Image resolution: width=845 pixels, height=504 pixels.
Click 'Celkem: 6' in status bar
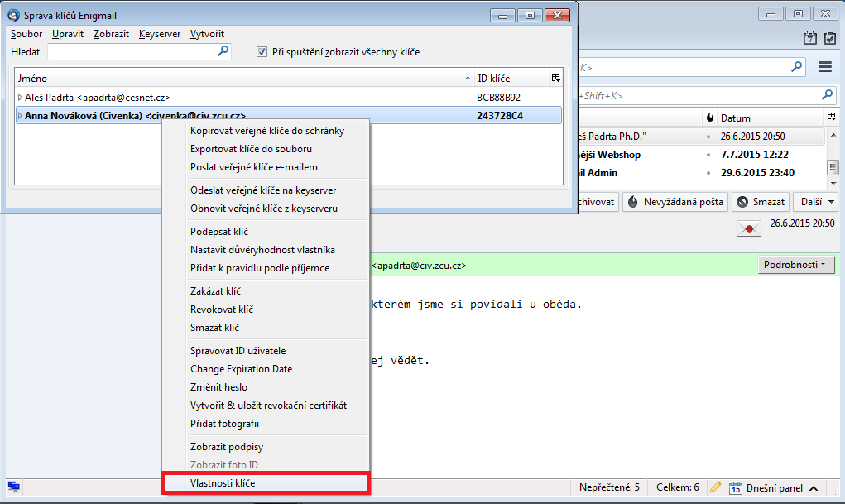[677, 487]
